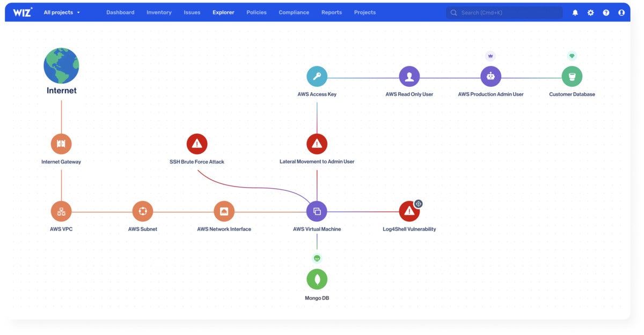Select the SSH Brute Force Attack alert icon
644x335 pixels.
point(197,144)
